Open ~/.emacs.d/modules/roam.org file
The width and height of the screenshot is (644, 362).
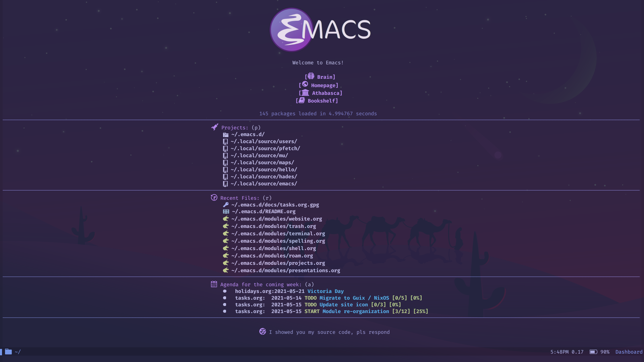point(272,255)
